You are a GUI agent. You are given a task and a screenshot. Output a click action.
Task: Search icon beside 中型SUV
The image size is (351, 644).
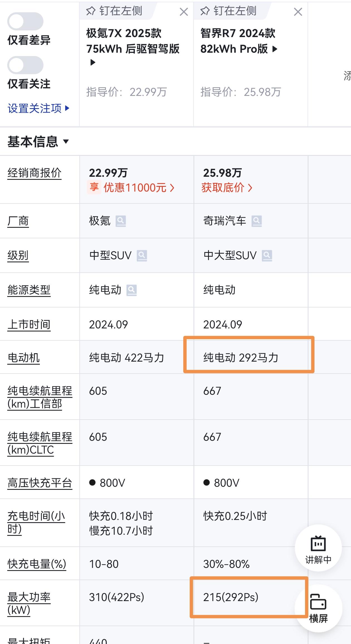[142, 255]
